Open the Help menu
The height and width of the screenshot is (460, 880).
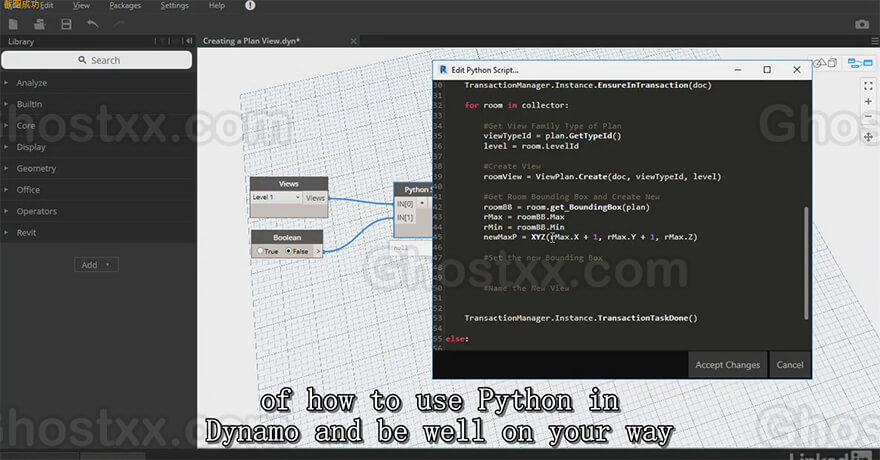pos(217,6)
